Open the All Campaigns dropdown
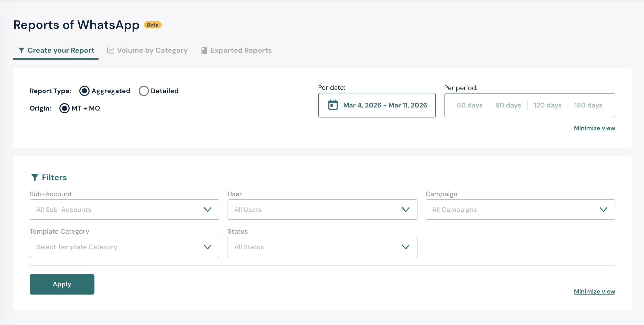The width and height of the screenshot is (644, 325). point(520,210)
